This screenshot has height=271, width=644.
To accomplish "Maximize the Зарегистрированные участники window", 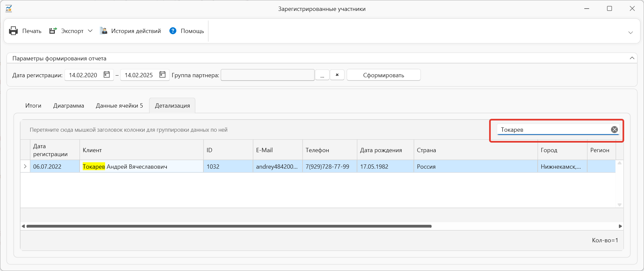I will [610, 9].
